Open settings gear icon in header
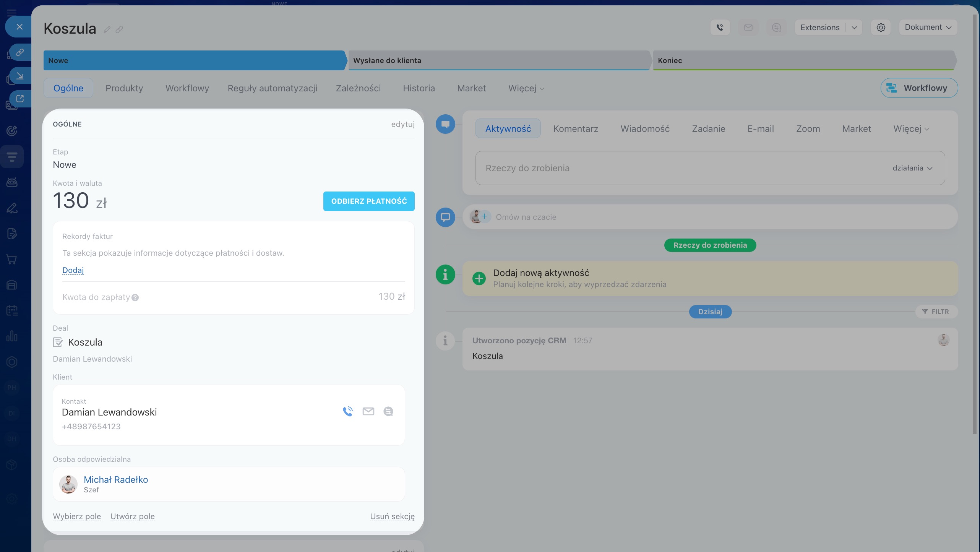Image resolution: width=980 pixels, height=552 pixels. click(881, 28)
